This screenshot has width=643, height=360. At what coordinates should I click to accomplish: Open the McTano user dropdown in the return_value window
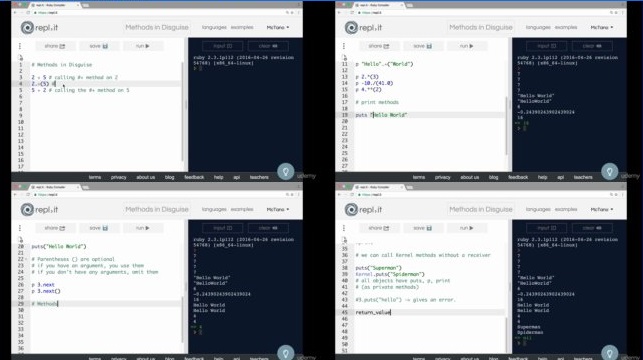[x=601, y=210]
